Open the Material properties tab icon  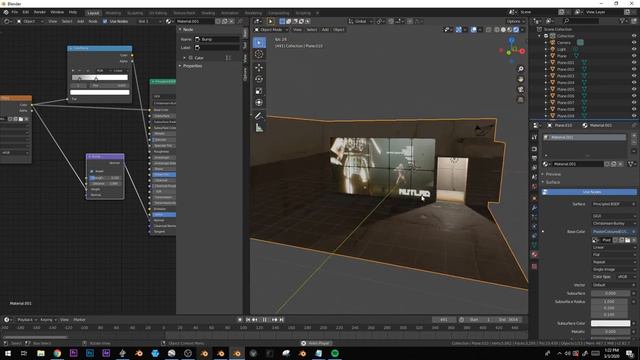click(x=534, y=254)
